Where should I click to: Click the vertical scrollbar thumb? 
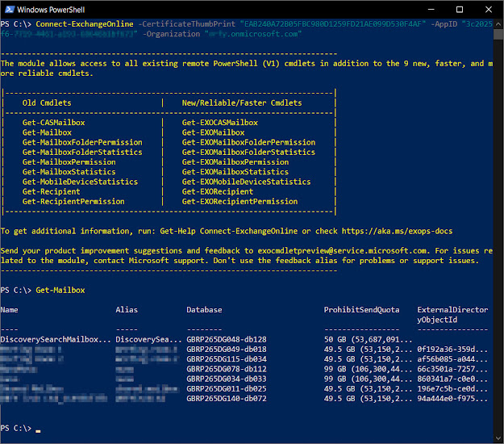pyautogui.click(x=498, y=34)
